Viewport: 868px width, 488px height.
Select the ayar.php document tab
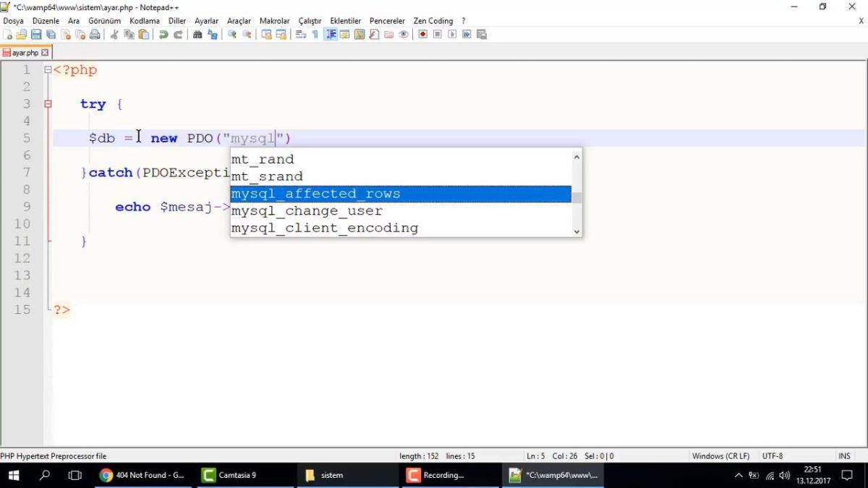point(25,53)
